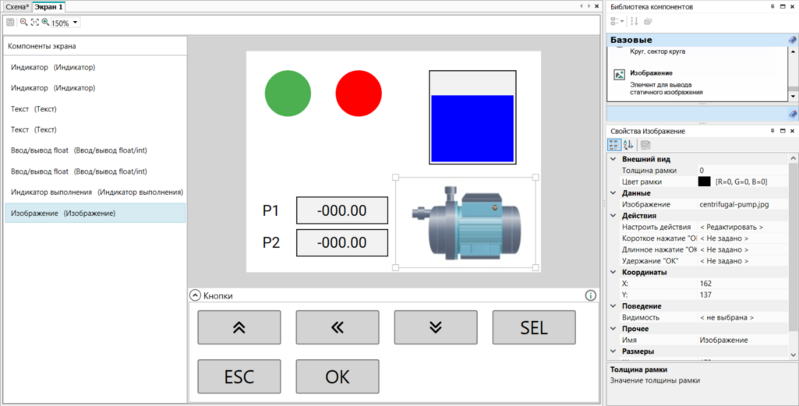Click the Изображение component icon in library
Screen dimensions: 799x406
(x=619, y=75)
